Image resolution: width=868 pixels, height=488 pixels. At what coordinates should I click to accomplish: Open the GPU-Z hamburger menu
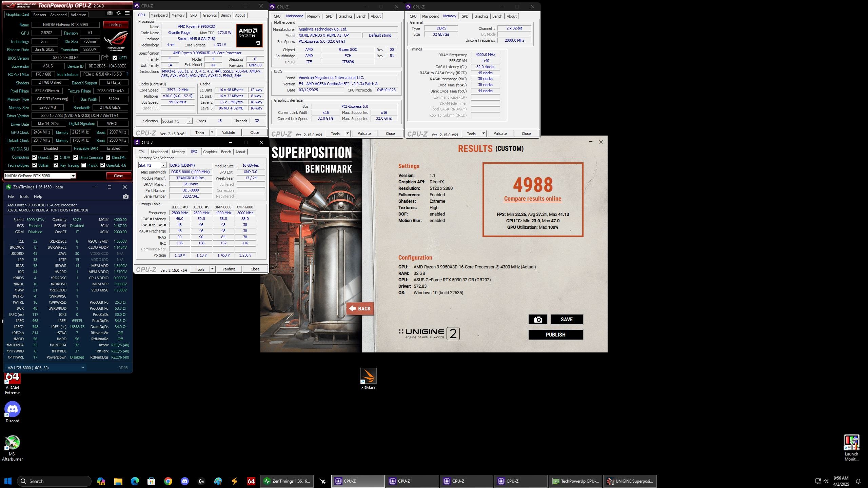point(127,13)
